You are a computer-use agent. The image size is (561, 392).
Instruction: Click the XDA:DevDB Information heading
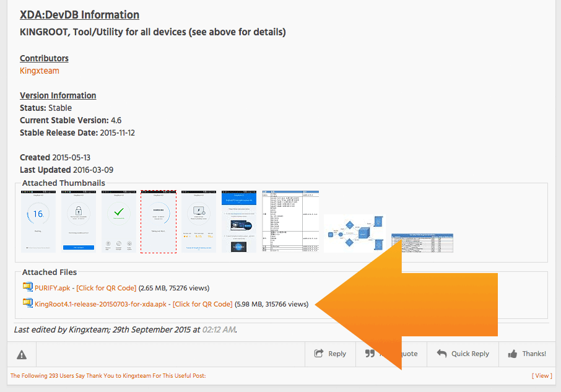click(79, 15)
